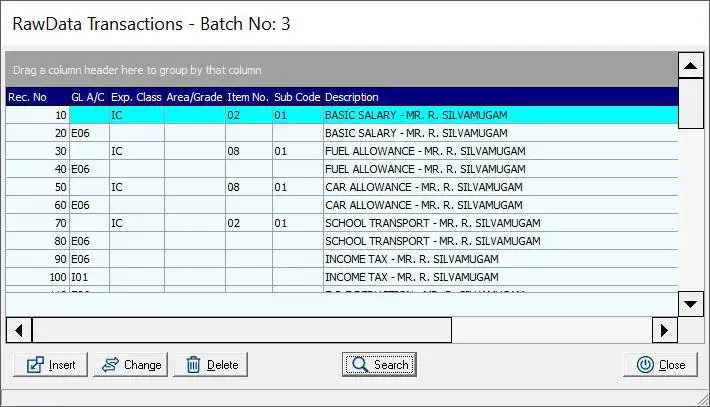
Task: Click E06 in record 20 row
Action: tap(89, 133)
